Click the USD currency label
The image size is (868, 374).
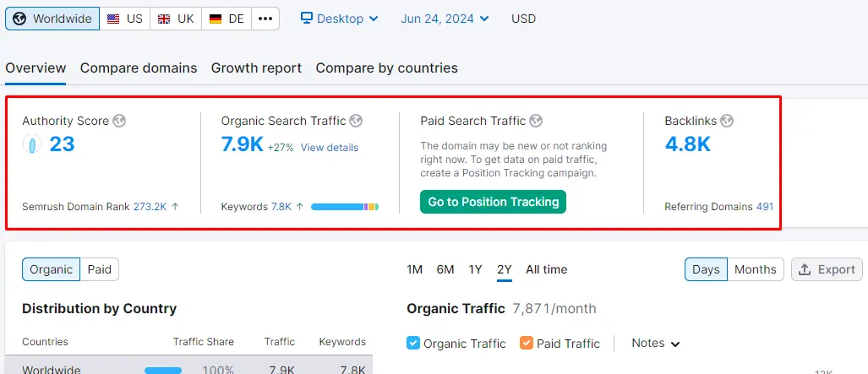(524, 19)
